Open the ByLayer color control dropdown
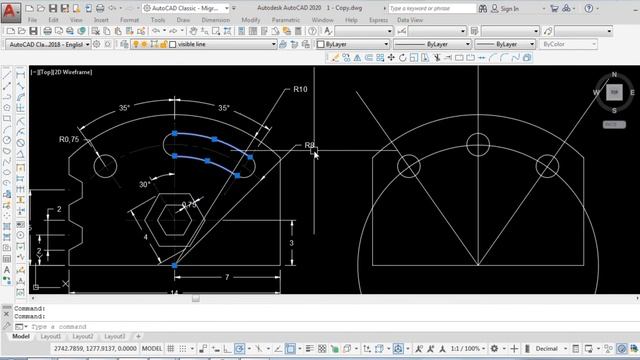The width and height of the screenshot is (640, 360). tap(353, 44)
